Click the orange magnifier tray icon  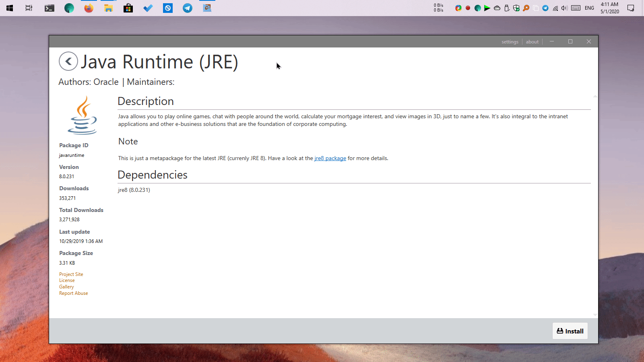coord(526,8)
